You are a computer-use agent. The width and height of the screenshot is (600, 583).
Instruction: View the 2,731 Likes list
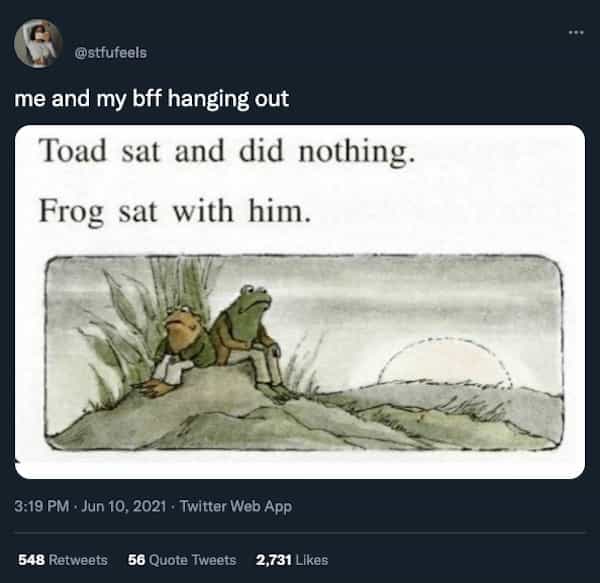[x=292, y=560]
